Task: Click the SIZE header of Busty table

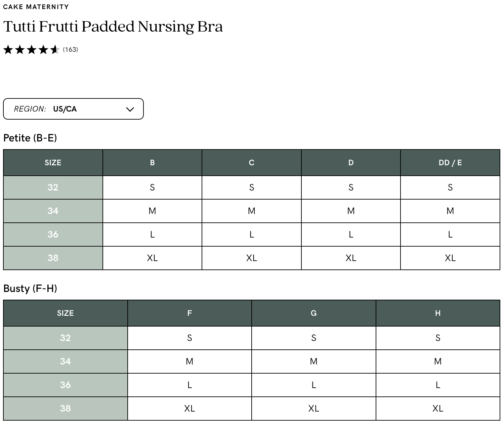Action: pyautogui.click(x=66, y=313)
